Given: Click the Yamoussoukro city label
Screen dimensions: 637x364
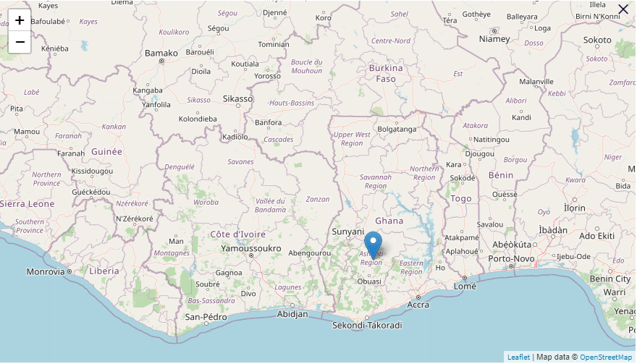Looking at the screenshot, I should point(251,248).
